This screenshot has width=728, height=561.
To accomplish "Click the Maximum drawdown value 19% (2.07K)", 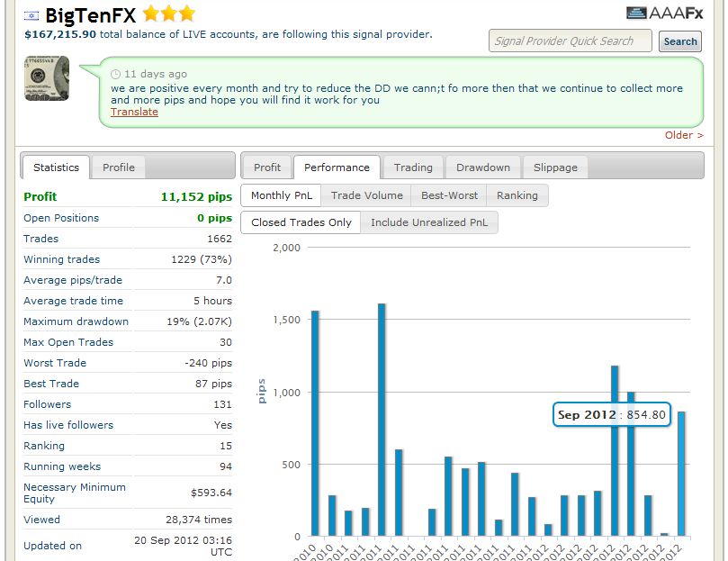I will 199,321.
